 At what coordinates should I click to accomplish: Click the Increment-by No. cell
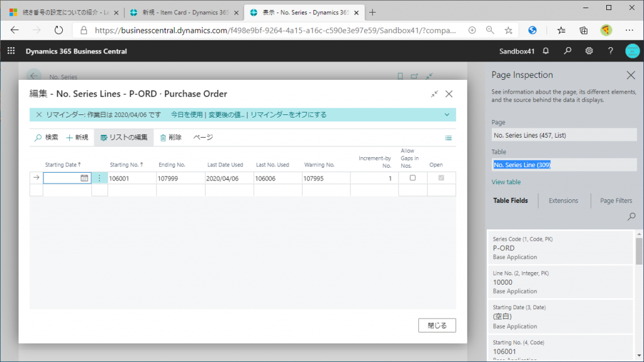tap(374, 178)
